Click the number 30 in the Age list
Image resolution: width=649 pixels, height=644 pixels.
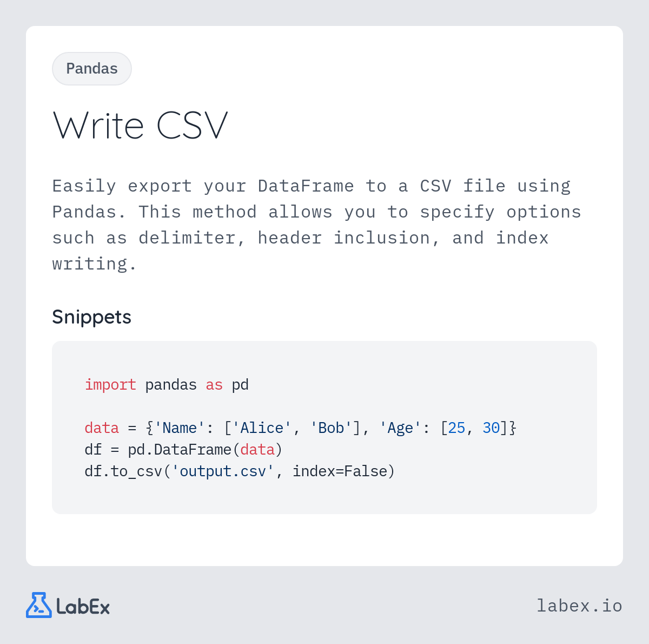tap(491, 428)
